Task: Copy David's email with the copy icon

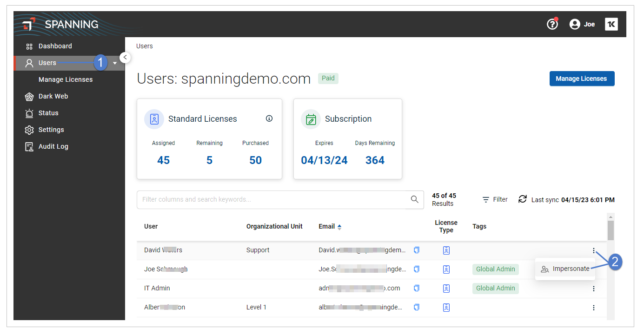Action: [x=417, y=250]
